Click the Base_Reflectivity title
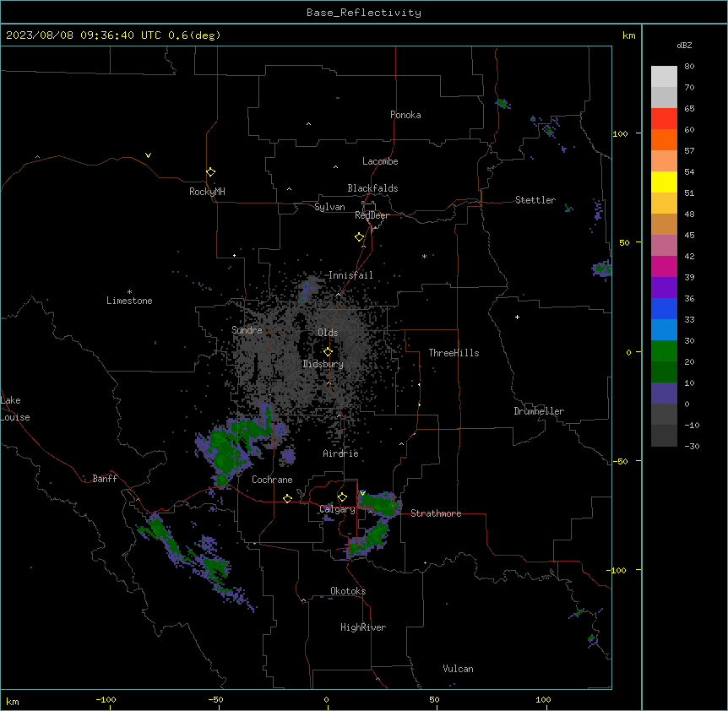Viewport: 728px width, 711px height. coord(363,13)
